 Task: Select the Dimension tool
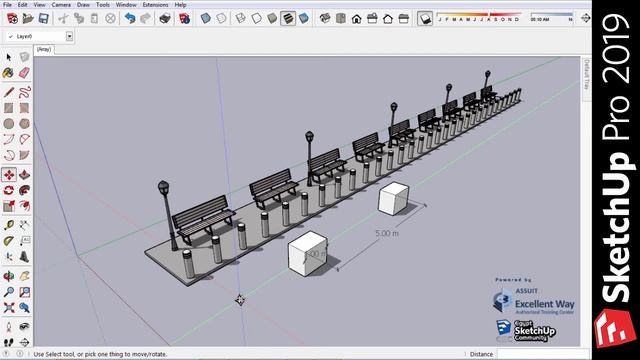click(24, 225)
